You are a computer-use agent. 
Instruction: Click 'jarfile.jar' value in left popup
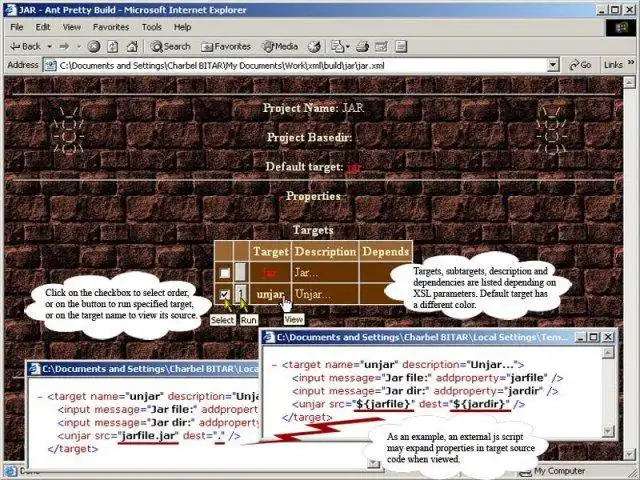[148, 436]
